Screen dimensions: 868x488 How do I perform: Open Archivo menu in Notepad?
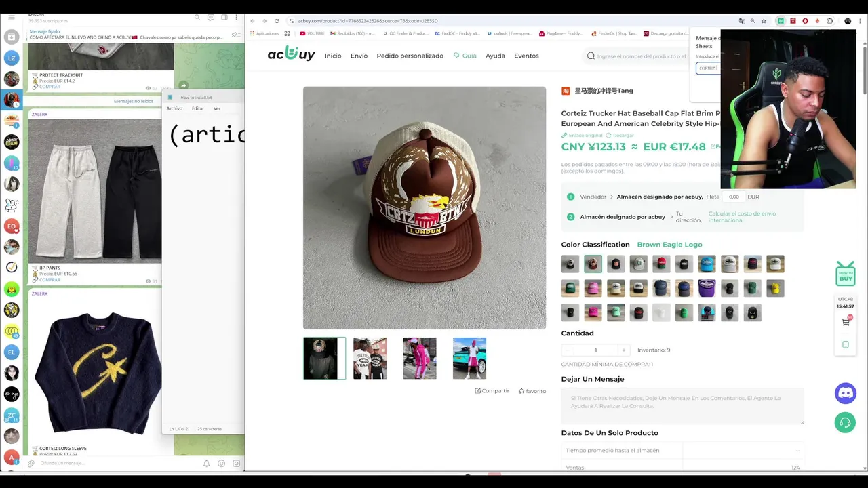tap(174, 108)
